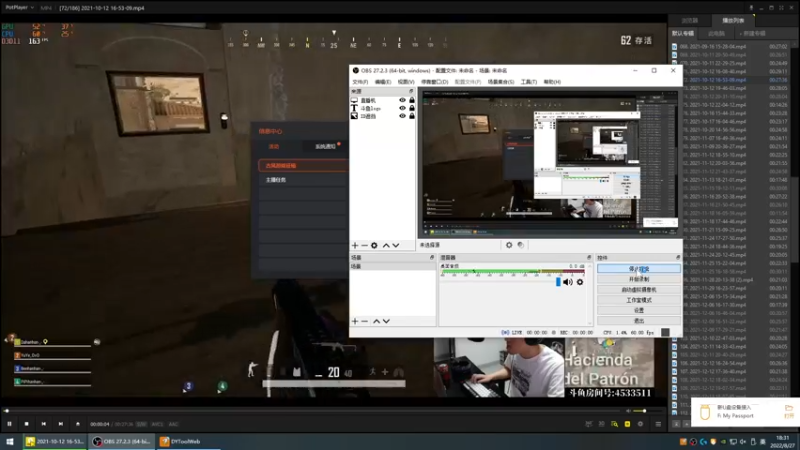The image size is (800, 450).
Task: Skip to next file in PotPlayer
Action: point(61,424)
